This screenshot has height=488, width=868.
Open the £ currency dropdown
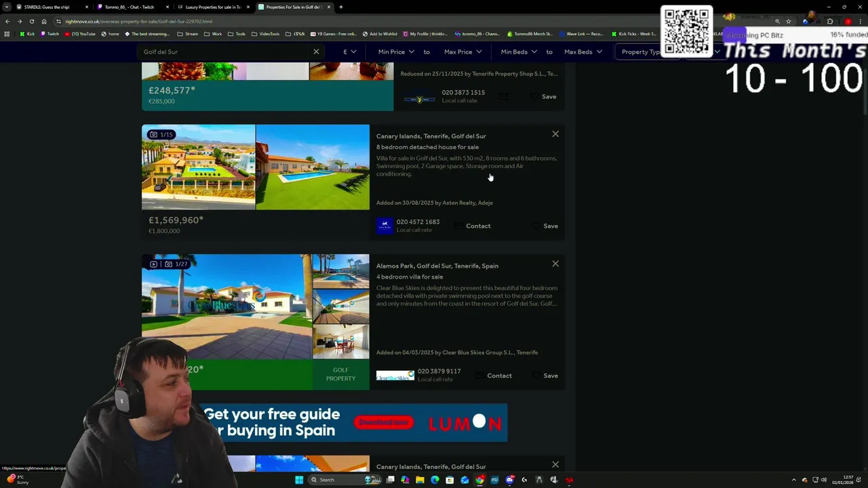[x=349, y=52]
